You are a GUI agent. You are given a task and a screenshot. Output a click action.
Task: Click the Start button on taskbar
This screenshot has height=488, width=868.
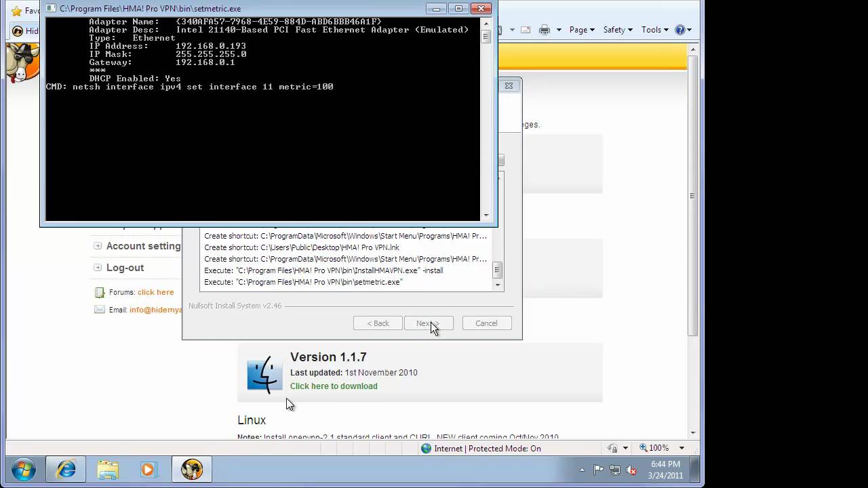click(24, 470)
